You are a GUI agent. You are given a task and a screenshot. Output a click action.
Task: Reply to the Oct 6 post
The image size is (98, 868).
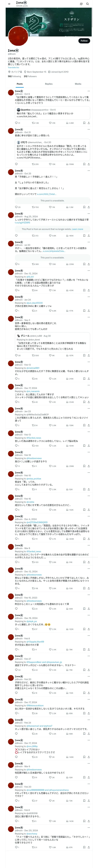pos(16,123)
